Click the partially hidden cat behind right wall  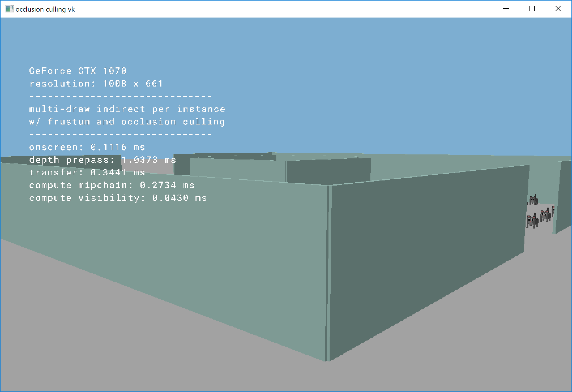click(553, 211)
